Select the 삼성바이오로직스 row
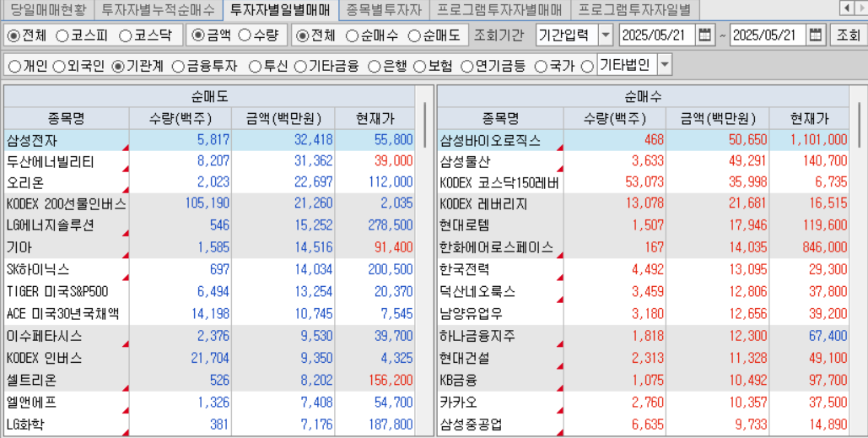868x438 pixels. 644,140
